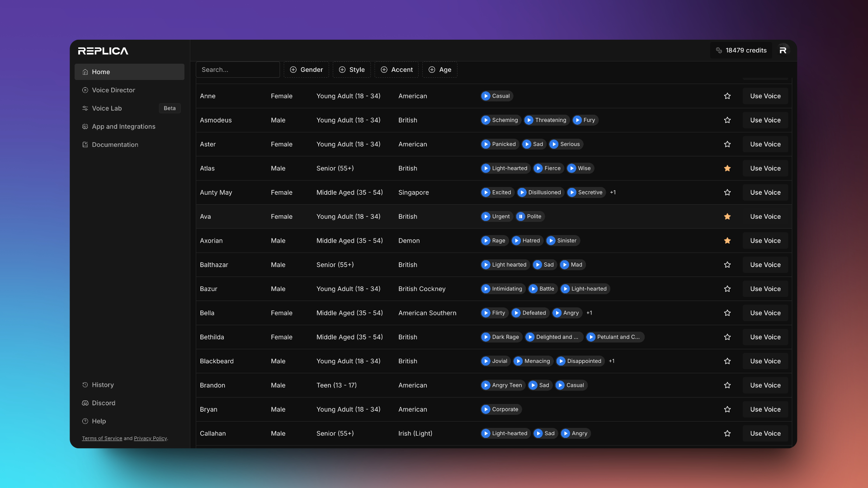Expand Style filter dropdown

click(351, 70)
